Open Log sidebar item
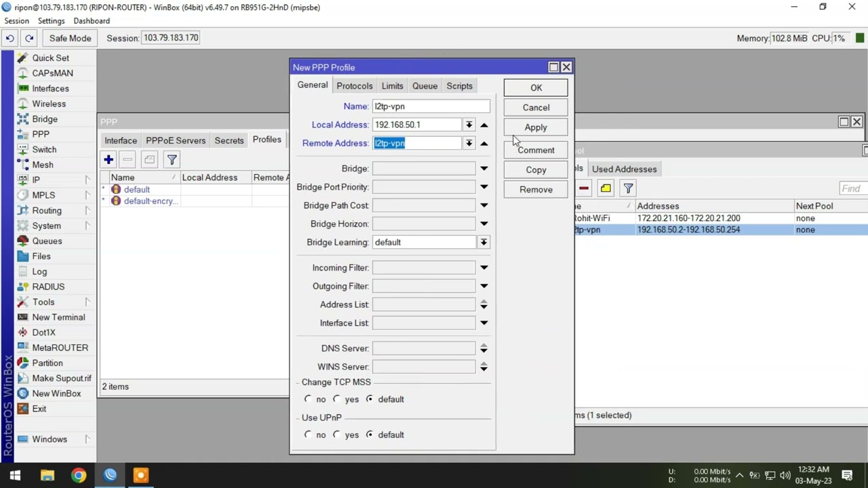868x488 pixels. 39,271
